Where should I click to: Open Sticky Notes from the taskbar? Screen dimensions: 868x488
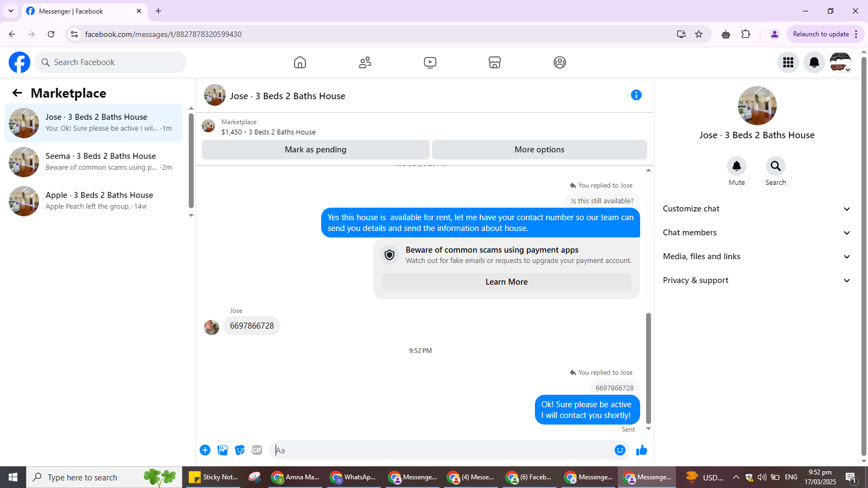tap(213, 477)
